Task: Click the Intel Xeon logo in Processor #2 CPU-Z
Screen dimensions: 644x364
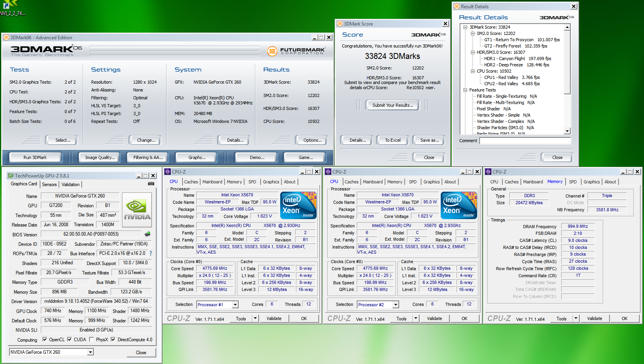Action: [459, 205]
